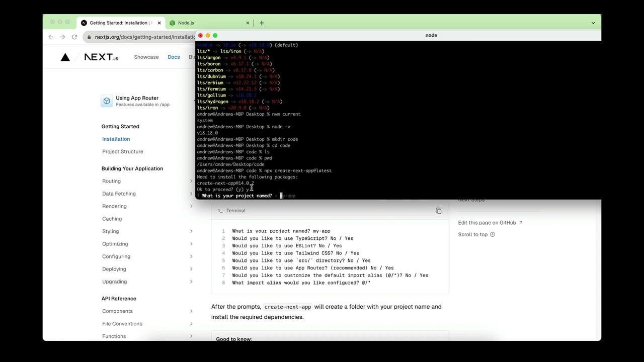Open Functions API reference link
This screenshot has height=362, width=644.
114,336
